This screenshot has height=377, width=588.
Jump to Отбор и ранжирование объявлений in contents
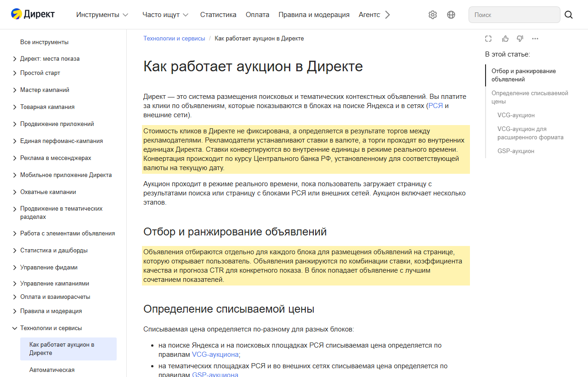coord(524,75)
